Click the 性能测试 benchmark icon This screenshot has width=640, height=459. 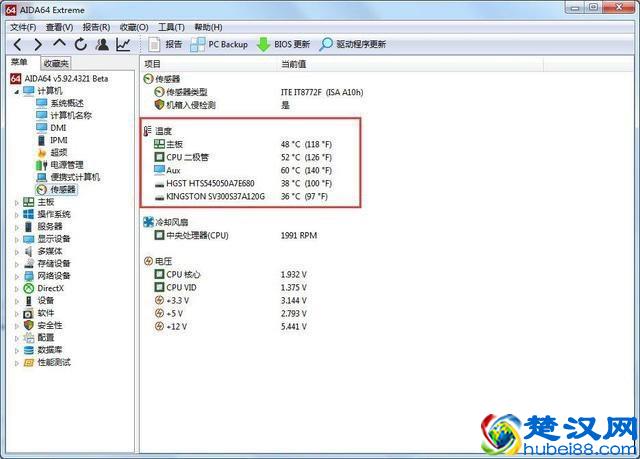(x=29, y=362)
